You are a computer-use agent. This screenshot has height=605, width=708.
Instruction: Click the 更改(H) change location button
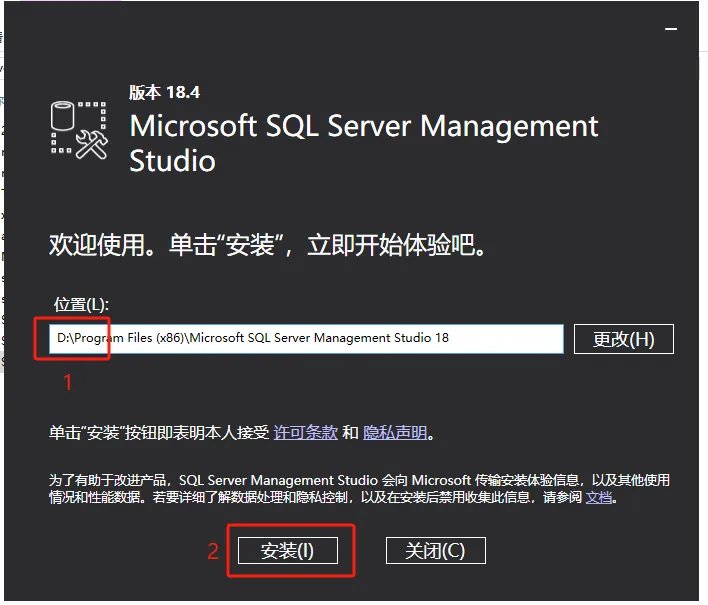tap(624, 339)
